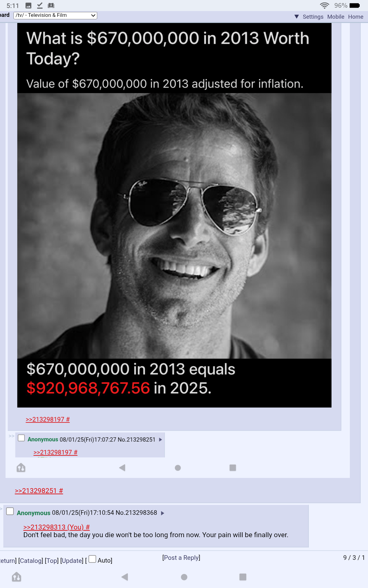368x588 pixels.
Task: Go to Home from the top bar
Action: (356, 17)
